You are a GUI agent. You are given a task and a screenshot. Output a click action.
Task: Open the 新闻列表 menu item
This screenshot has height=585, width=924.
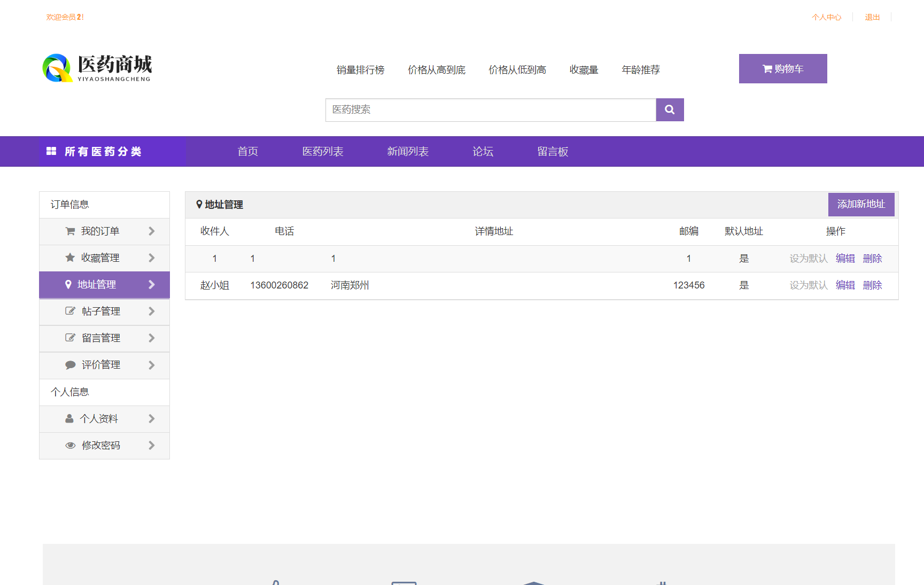(408, 151)
